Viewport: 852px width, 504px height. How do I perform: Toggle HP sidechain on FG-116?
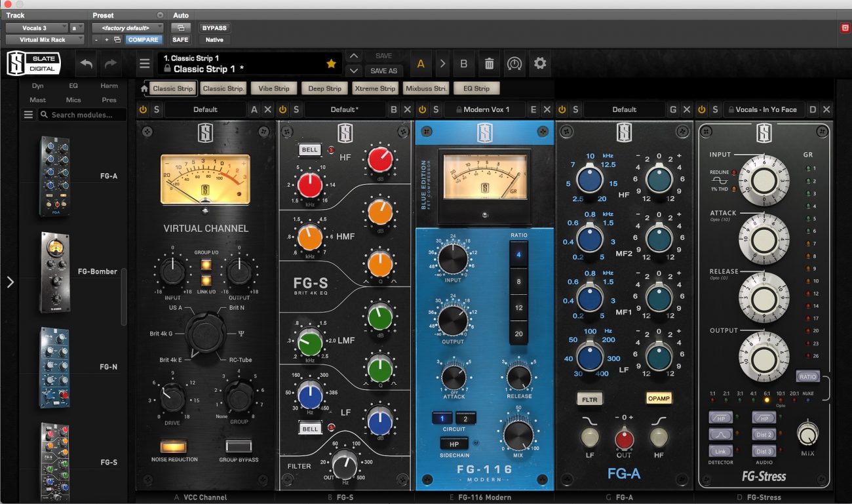pyautogui.click(x=454, y=444)
